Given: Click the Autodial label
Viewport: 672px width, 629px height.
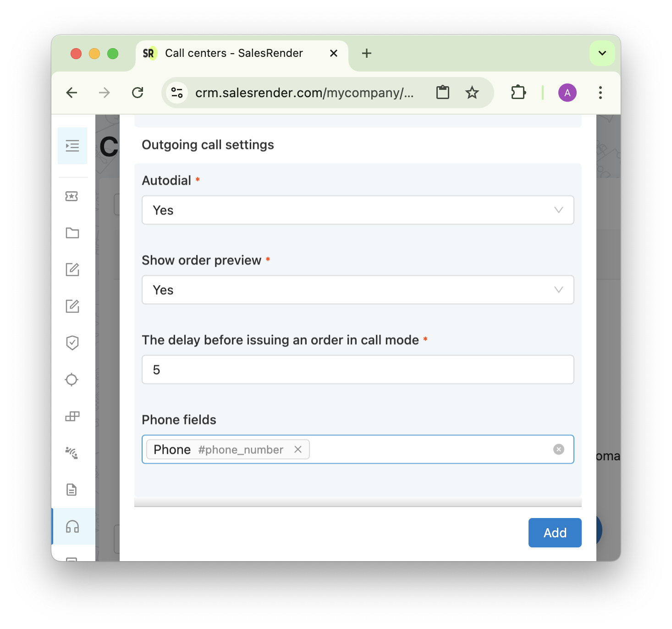Looking at the screenshot, I should click(166, 181).
